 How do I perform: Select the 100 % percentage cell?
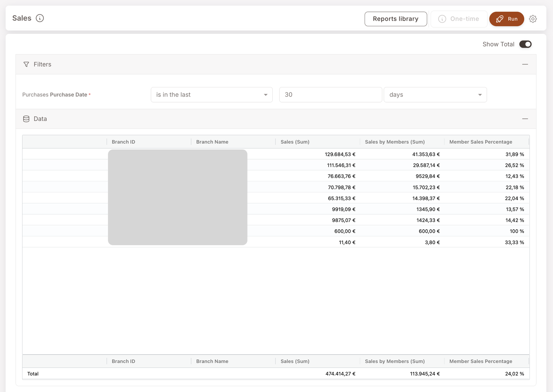click(487, 231)
